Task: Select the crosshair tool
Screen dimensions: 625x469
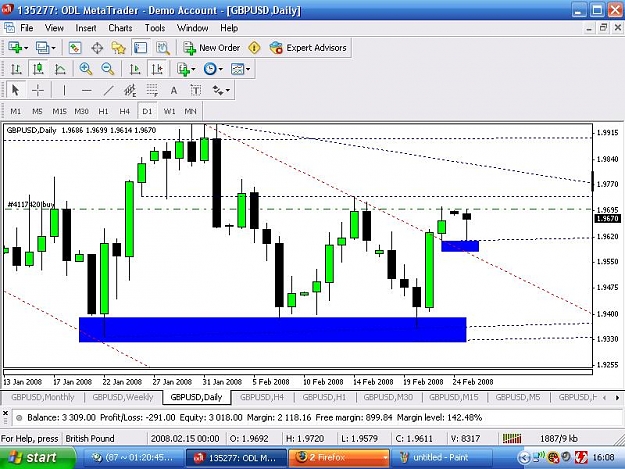Action: 38,90
